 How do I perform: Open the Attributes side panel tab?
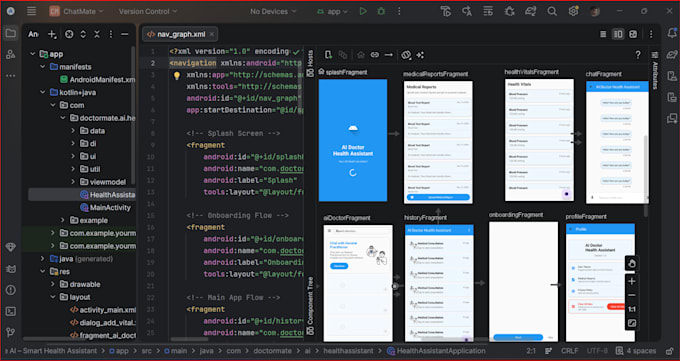coord(655,70)
